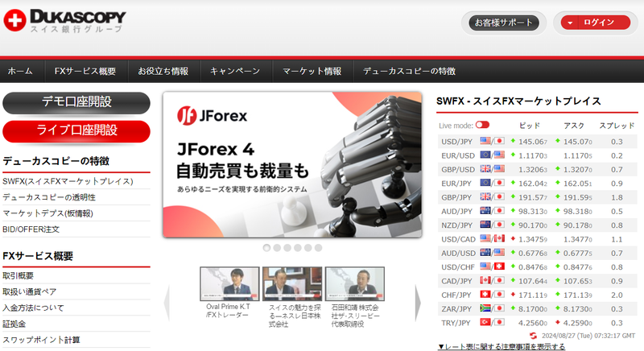This screenshot has height=351, width=644.
Task: Select the first carousel dot indicator
Action: point(266,248)
